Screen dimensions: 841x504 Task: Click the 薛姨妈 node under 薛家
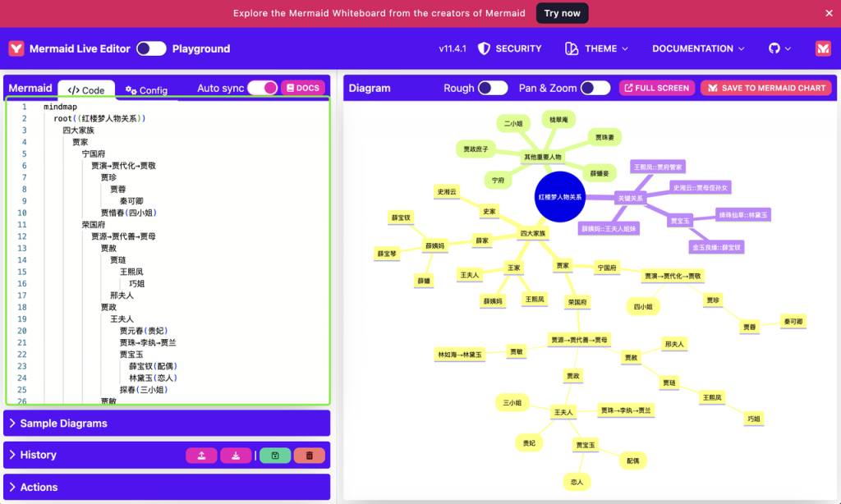[x=434, y=246]
